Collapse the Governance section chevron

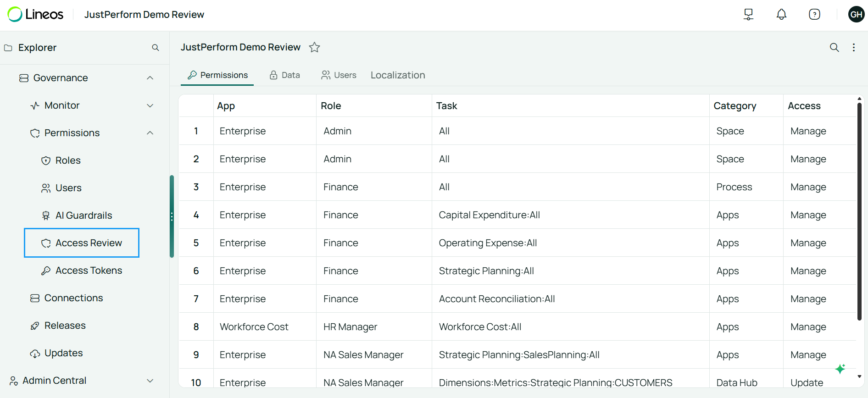coord(150,78)
